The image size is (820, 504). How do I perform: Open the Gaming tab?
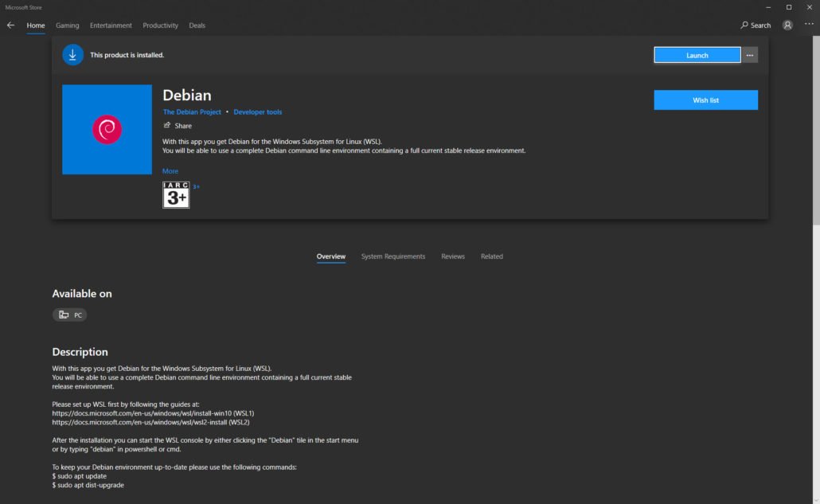point(68,25)
